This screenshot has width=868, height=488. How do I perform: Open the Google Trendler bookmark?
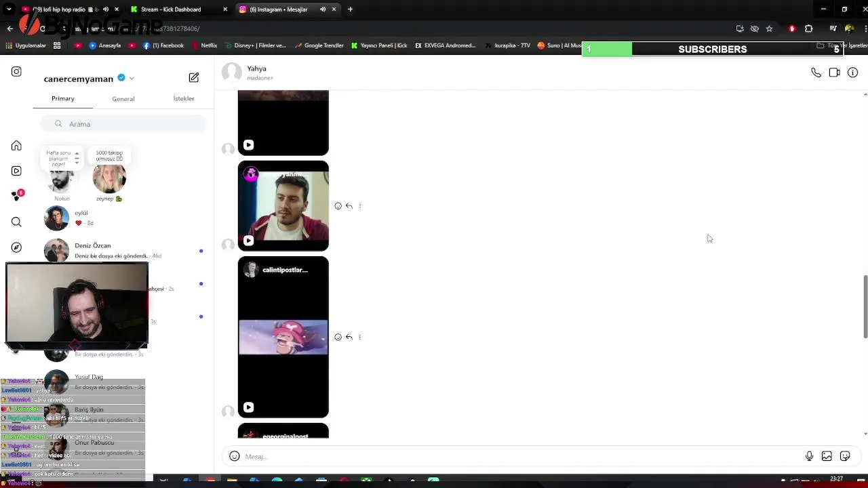pyautogui.click(x=319, y=45)
